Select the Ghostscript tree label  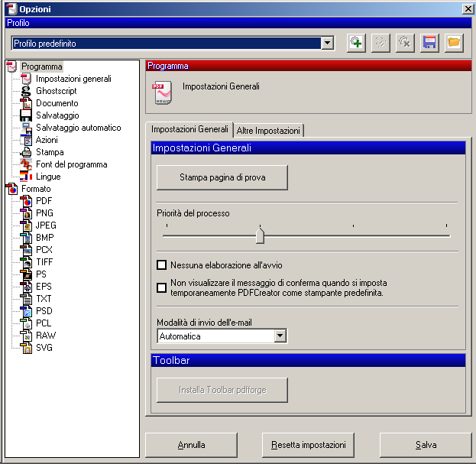point(57,91)
